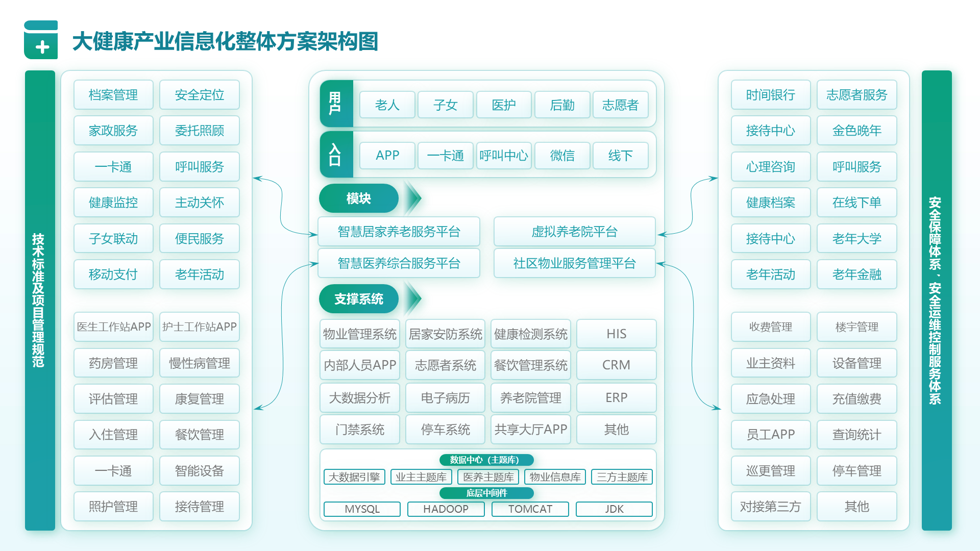The width and height of the screenshot is (980, 551).
Task: Open the 社区物业服务管理平台 link
Action: [574, 263]
